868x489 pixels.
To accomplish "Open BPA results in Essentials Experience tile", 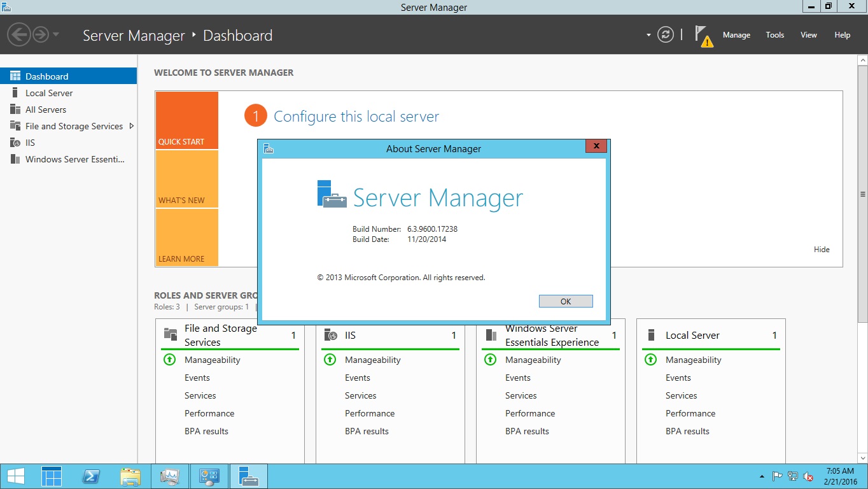I will pos(527,431).
